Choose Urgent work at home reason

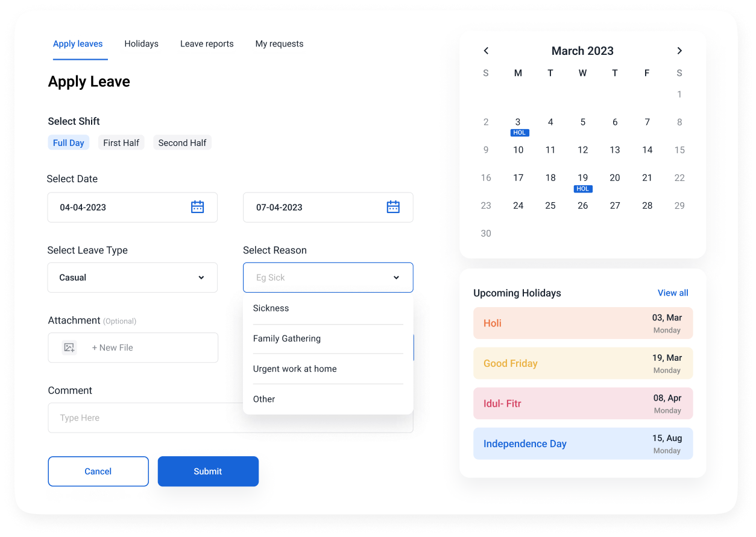coord(328,369)
